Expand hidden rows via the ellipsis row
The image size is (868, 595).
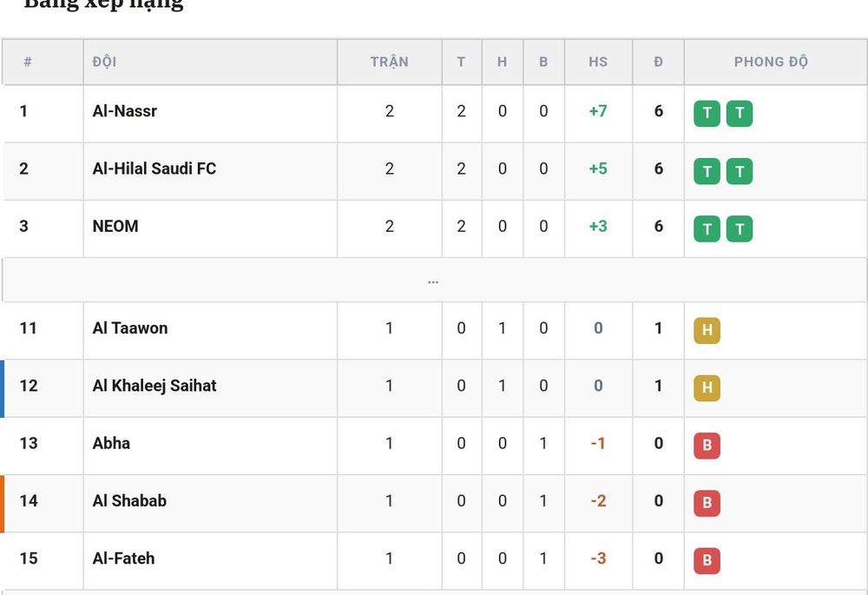433,281
